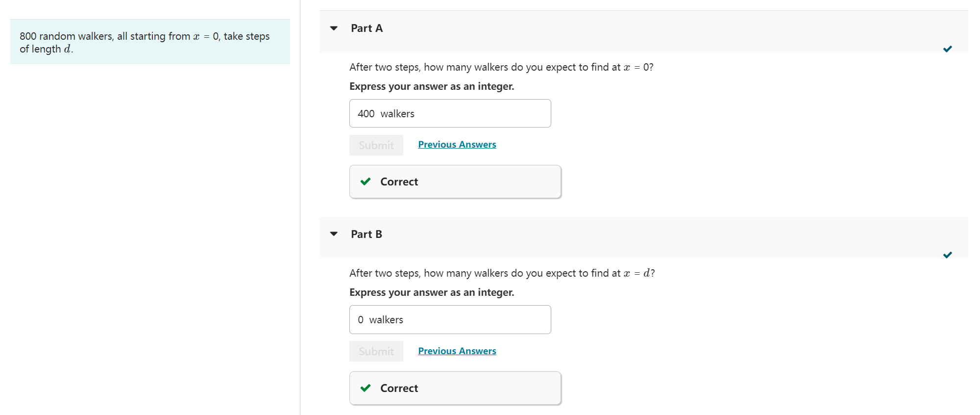Viewport: 980px width, 415px height.
Task: Click the green checkmark in Part B Correct box
Action: [x=365, y=388]
